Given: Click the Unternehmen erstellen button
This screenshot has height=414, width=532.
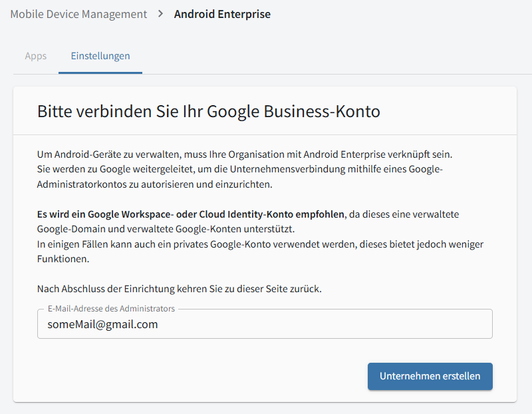Looking at the screenshot, I should pyautogui.click(x=430, y=376).
